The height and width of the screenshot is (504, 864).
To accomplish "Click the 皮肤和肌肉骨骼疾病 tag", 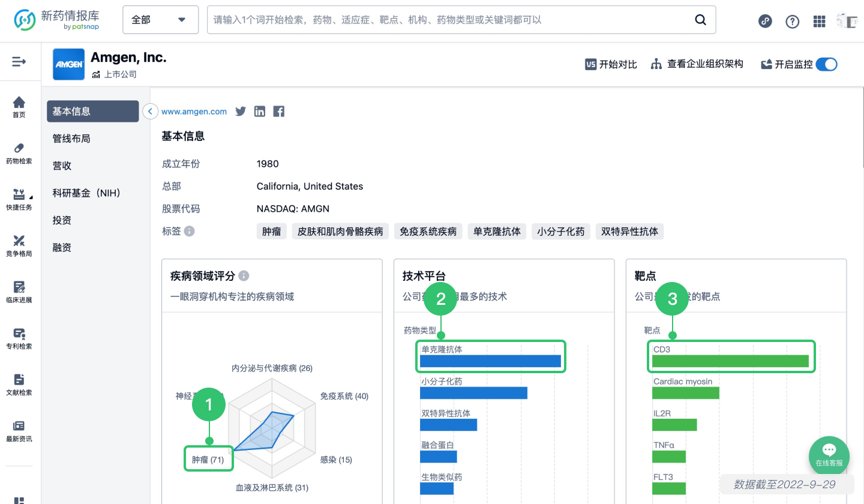I will [x=341, y=232].
